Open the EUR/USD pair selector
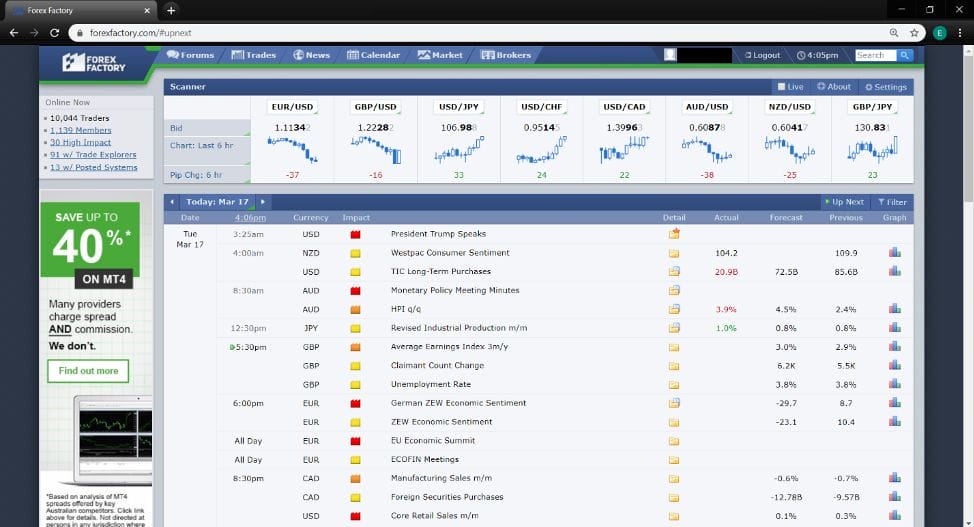 point(292,107)
